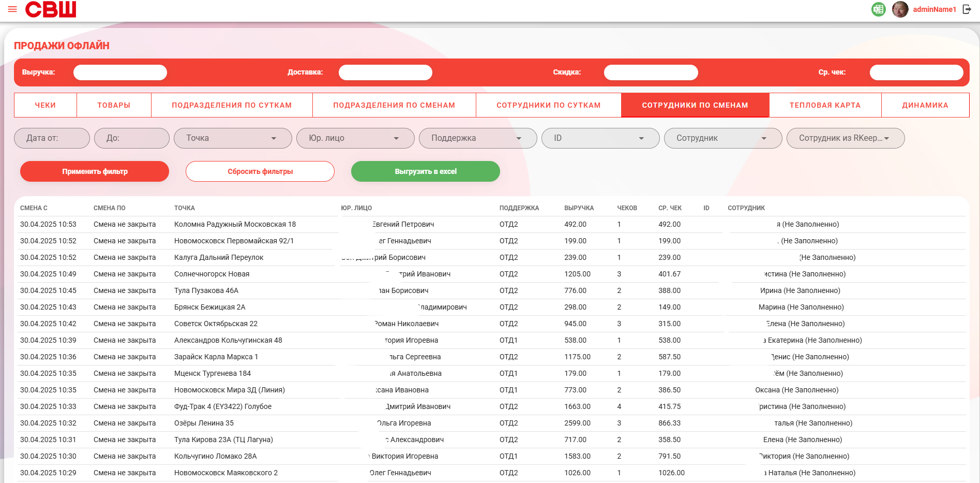Screen dimensions: 980x483
Task: Select Сотрудники по сменам tab
Action: click(x=695, y=105)
